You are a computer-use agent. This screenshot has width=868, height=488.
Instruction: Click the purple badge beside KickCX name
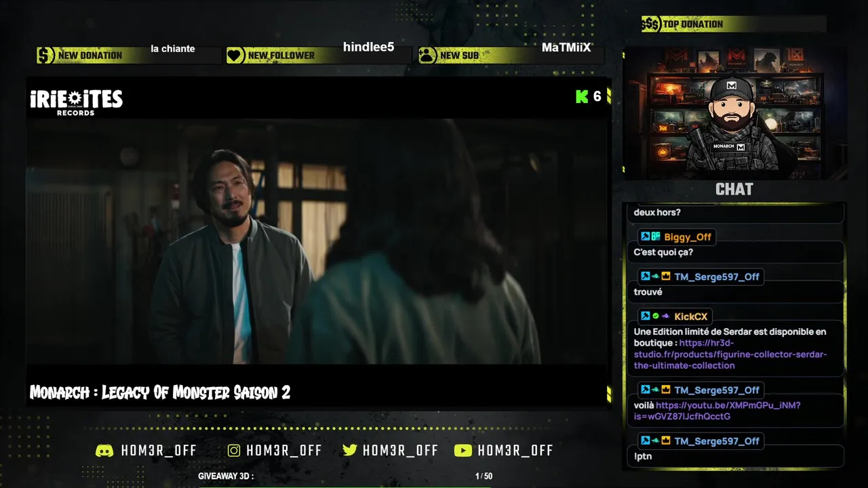click(x=666, y=317)
